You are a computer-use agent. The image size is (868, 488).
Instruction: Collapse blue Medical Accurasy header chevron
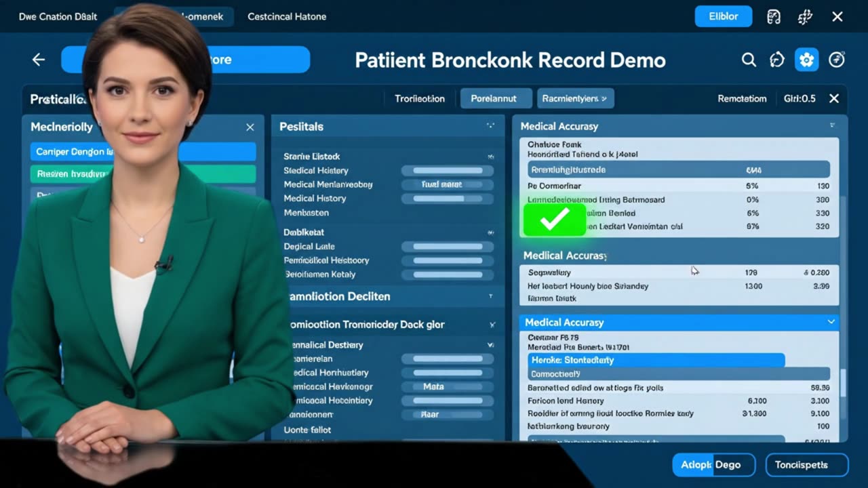pos(831,322)
